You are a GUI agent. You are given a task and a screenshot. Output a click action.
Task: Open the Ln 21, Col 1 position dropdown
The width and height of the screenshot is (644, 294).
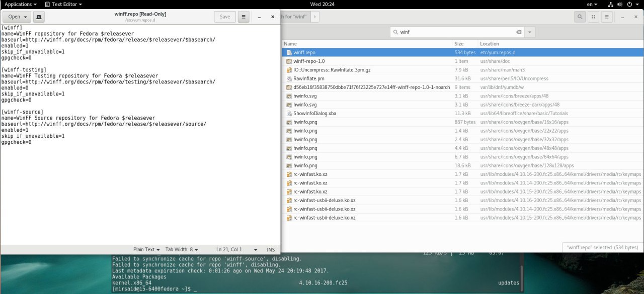tap(236, 249)
